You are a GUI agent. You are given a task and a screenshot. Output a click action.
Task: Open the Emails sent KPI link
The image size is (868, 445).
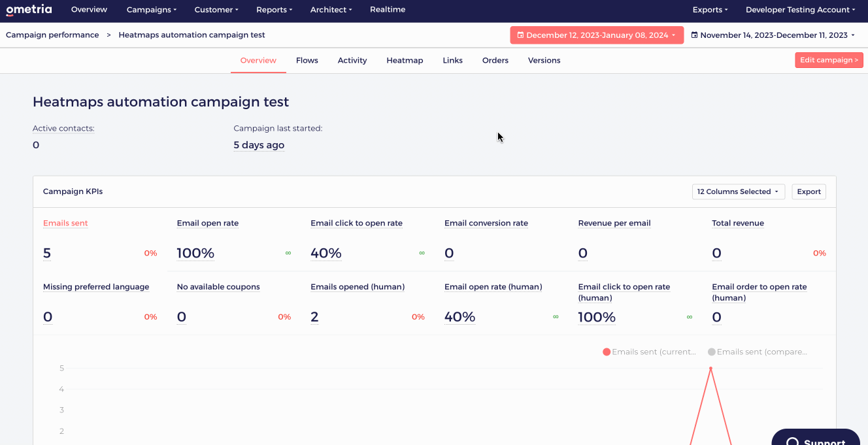(65, 223)
